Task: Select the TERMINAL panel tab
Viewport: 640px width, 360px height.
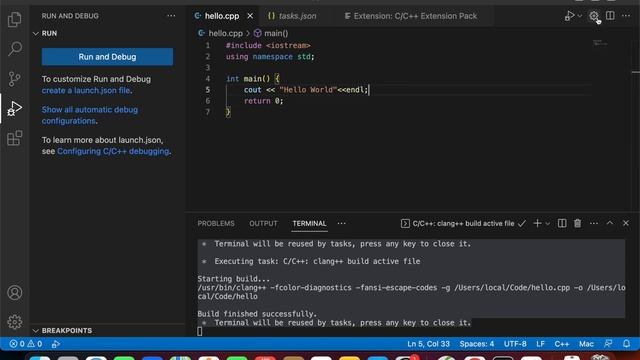Action: [x=309, y=224]
